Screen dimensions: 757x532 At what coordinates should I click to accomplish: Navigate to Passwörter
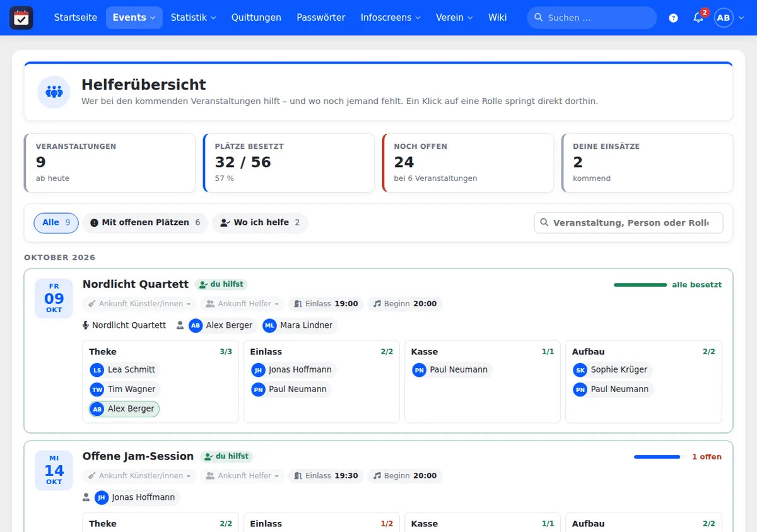click(321, 18)
